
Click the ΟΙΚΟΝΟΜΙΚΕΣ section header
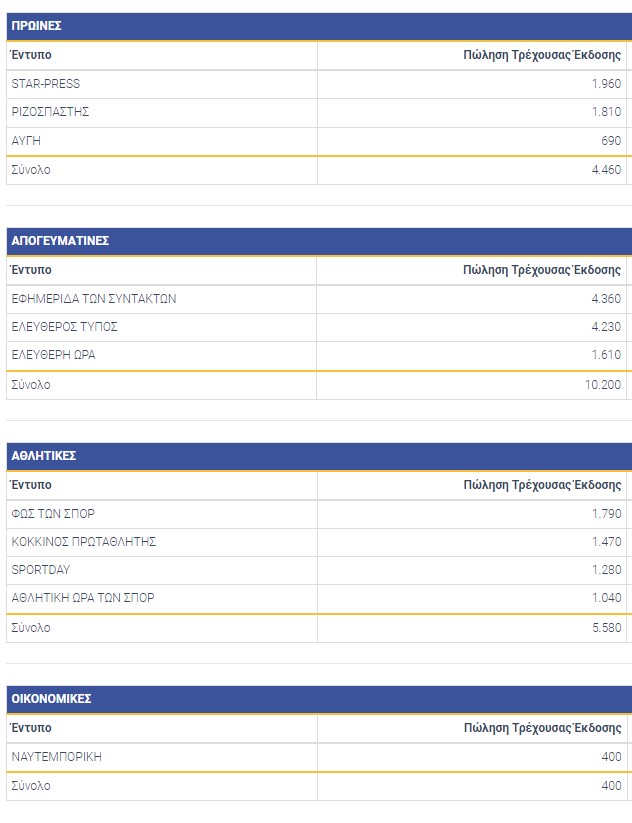pos(319,699)
